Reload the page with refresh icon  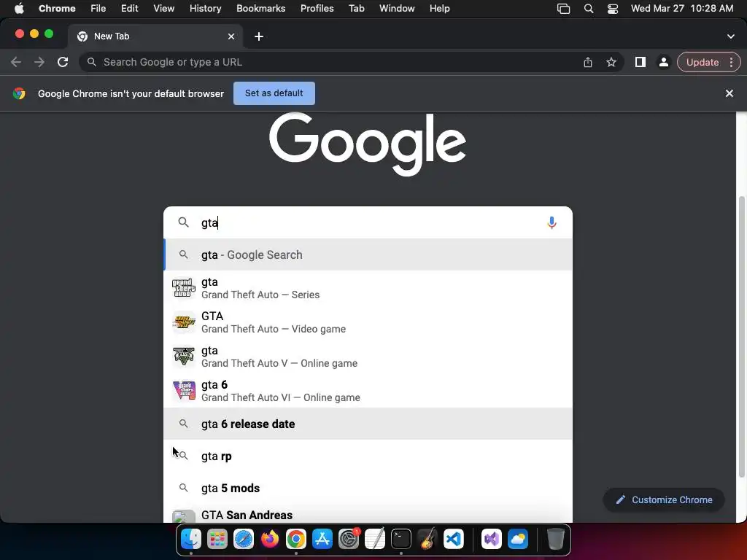click(x=63, y=62)
